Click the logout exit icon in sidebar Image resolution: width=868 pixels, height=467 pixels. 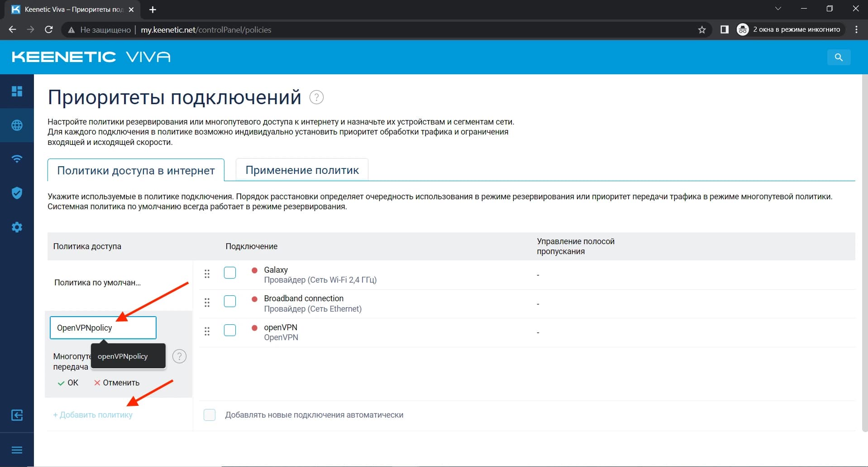[17, 415]
